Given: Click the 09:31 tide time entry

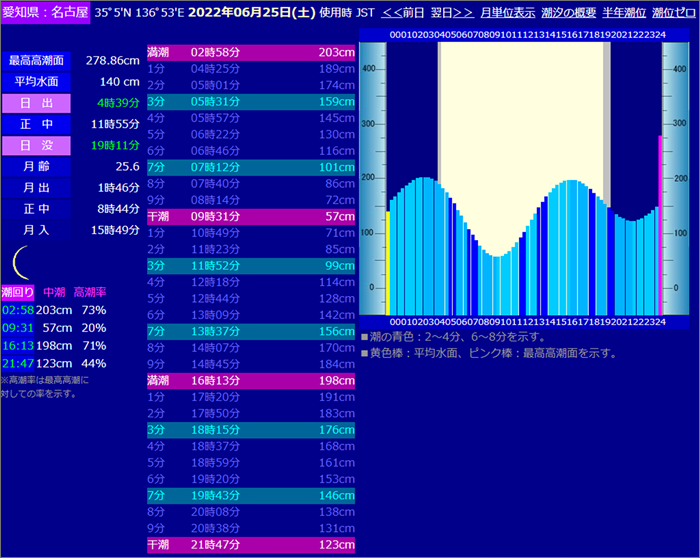Looking at the screenshot, I should pos(18,328).
